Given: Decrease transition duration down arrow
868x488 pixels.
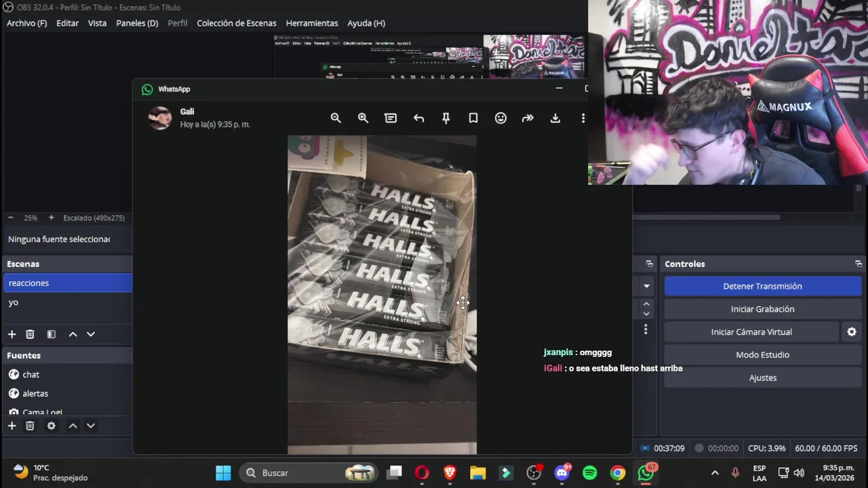Looking at the screenshot, I should coord(646,314).
